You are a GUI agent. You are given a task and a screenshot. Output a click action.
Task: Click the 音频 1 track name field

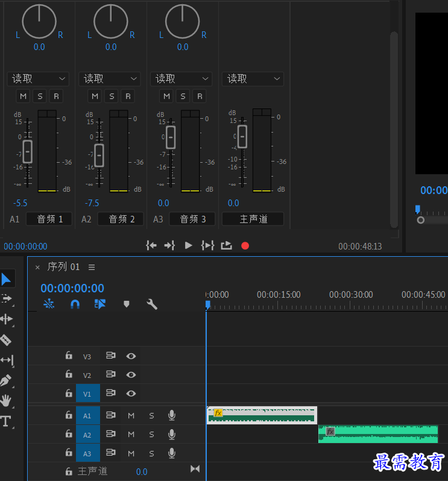49,219
